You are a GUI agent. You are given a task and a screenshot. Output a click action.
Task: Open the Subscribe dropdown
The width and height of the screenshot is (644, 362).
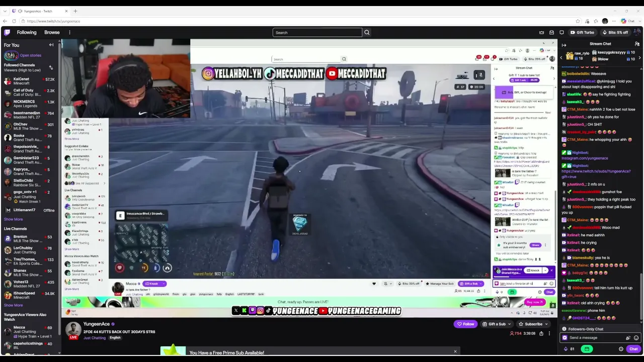click(534, 324)
